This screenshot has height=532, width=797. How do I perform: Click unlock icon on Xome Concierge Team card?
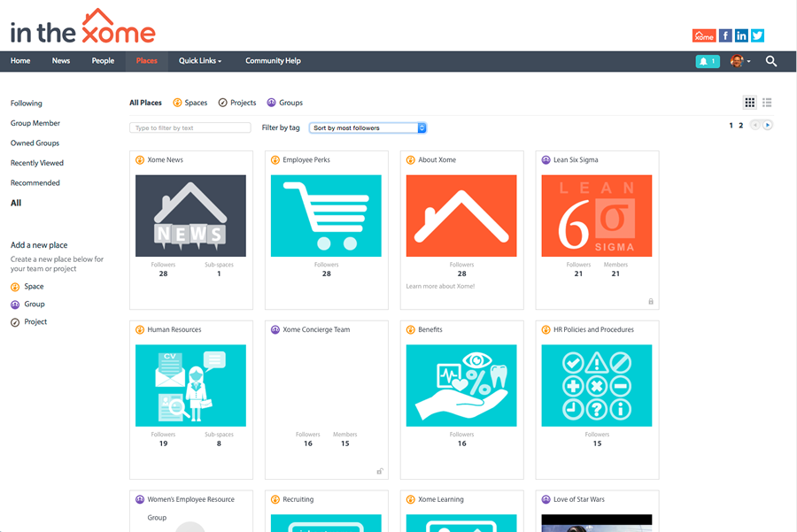pos(380,472)
